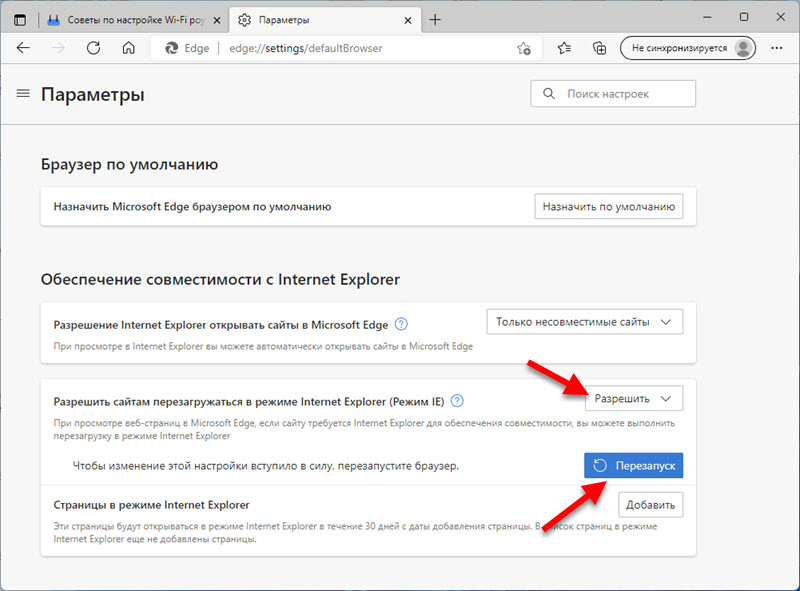Click the Поиск настроек search field

click(613, 93)
